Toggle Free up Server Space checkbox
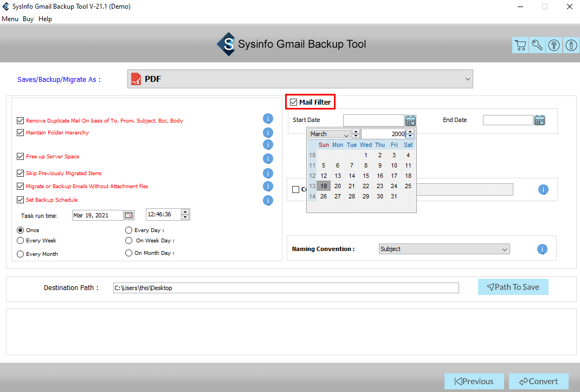580x392 pixels. point(21,157)
